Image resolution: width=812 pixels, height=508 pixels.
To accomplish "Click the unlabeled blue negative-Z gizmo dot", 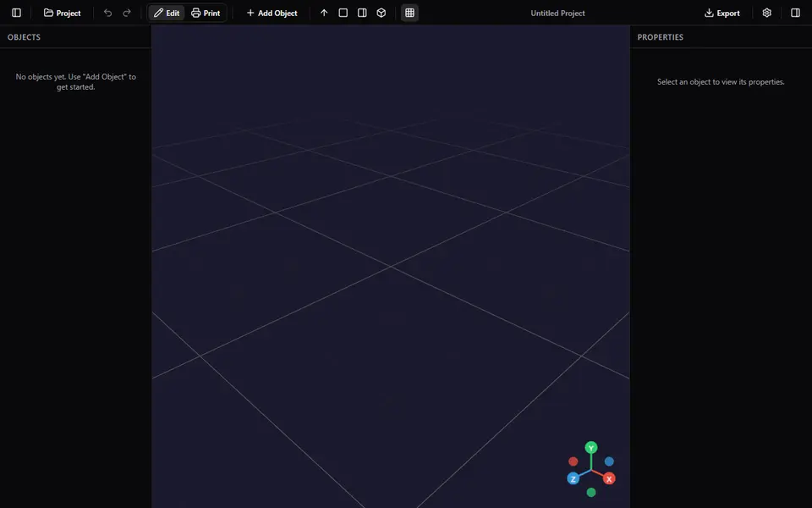I will (x=609, y=461).
